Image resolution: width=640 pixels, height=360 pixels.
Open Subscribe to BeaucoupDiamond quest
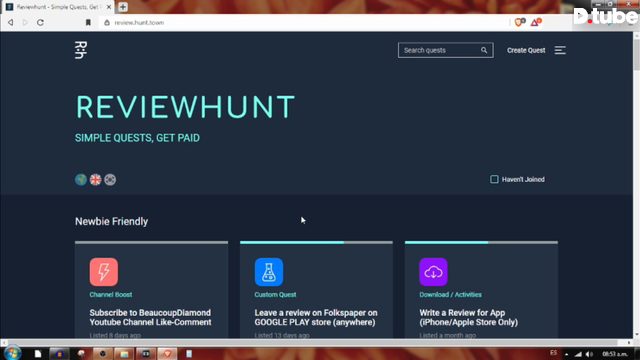tap(150, 318)
